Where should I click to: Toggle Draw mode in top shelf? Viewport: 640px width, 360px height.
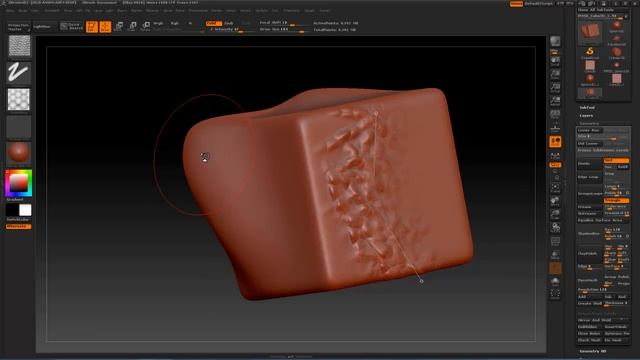click(x=105, y=27)
